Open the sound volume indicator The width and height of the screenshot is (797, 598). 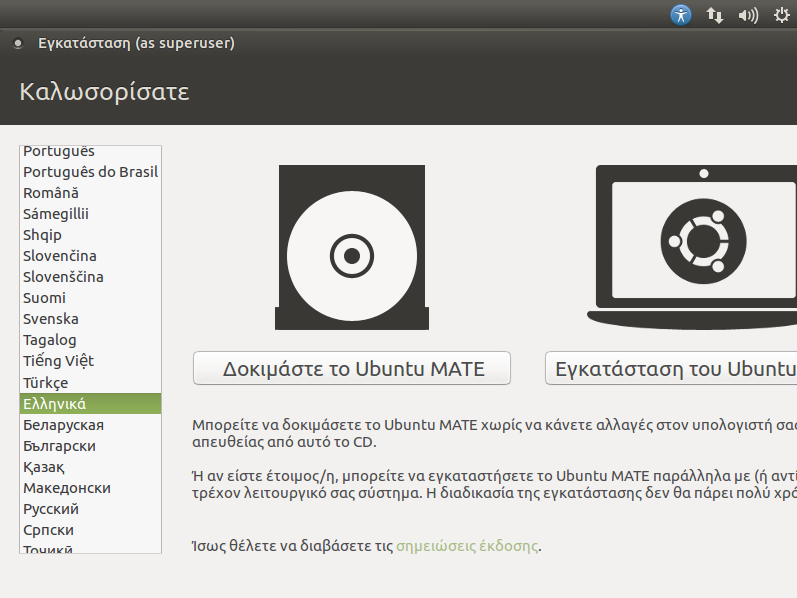[747, 15]
